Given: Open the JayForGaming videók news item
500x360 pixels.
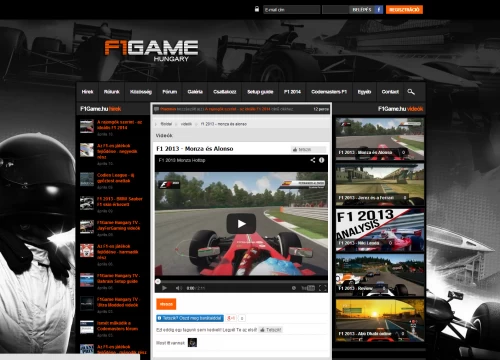Looking at the screenshot, I should tap(119, 225).
